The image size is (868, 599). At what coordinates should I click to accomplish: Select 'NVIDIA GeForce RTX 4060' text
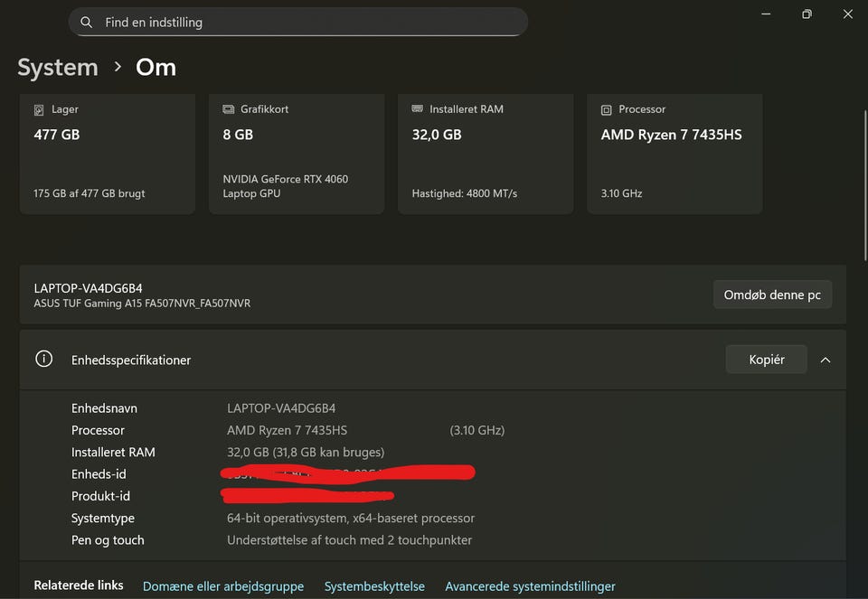[x=285, y=179]
